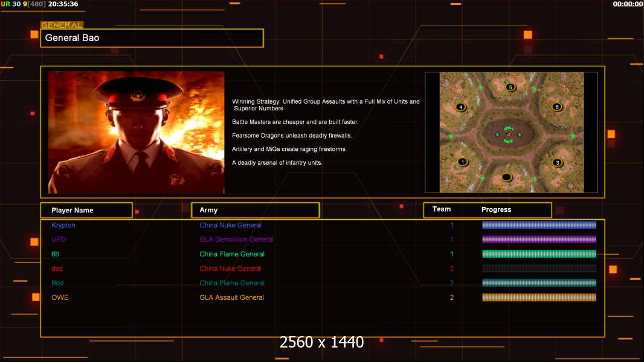Click 6tl's China Flame General army
The width and height of the screenshot is (644, 362).
[x=232, y=254]
